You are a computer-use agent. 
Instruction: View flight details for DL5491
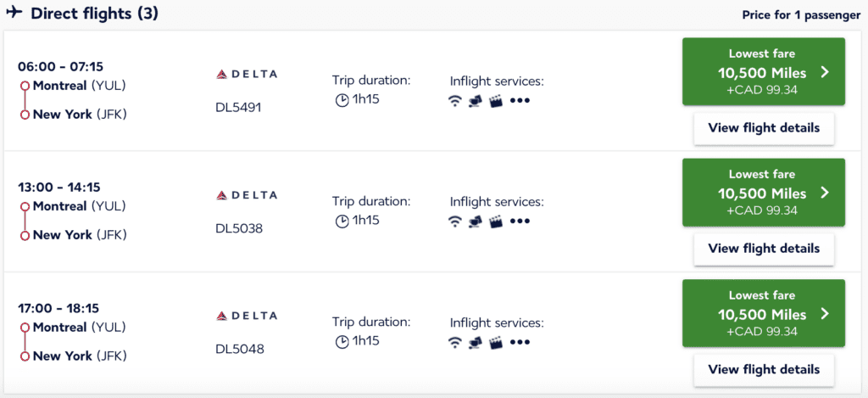[763, 128]
